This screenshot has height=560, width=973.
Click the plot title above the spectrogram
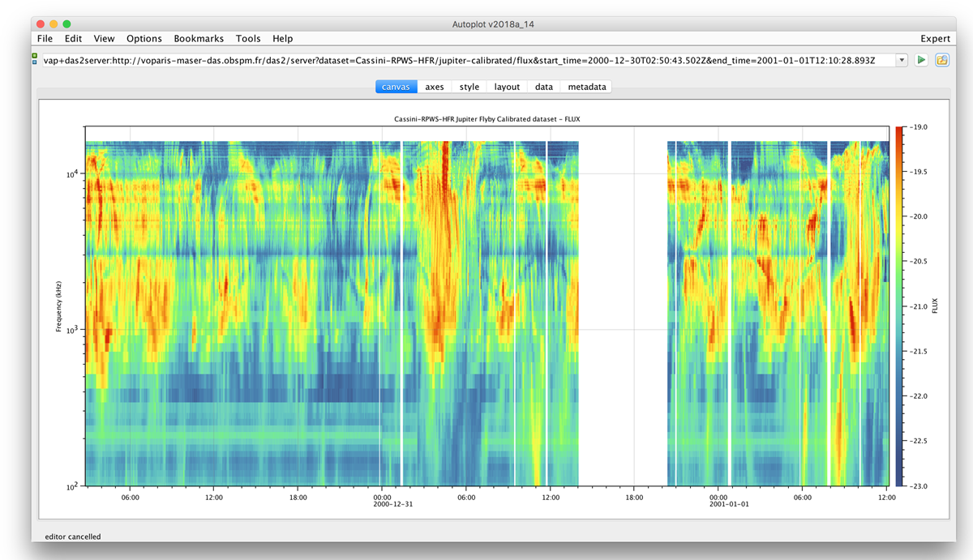[486, 119]
